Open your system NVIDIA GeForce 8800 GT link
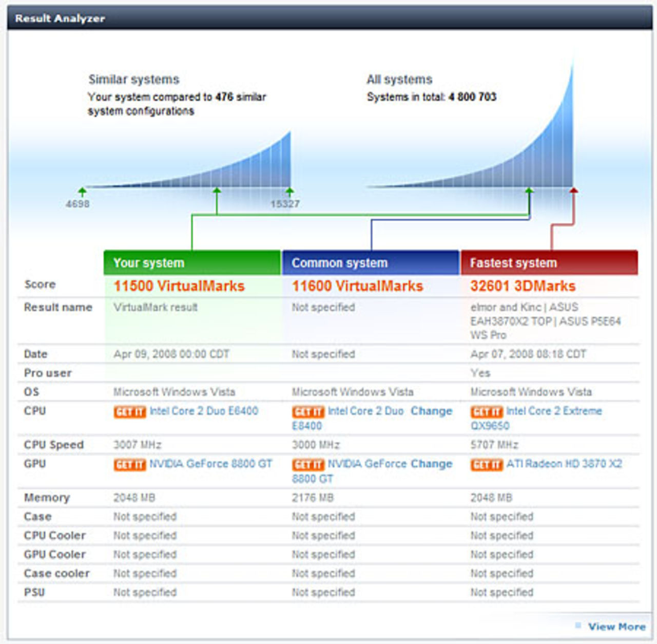 (210, 464)
